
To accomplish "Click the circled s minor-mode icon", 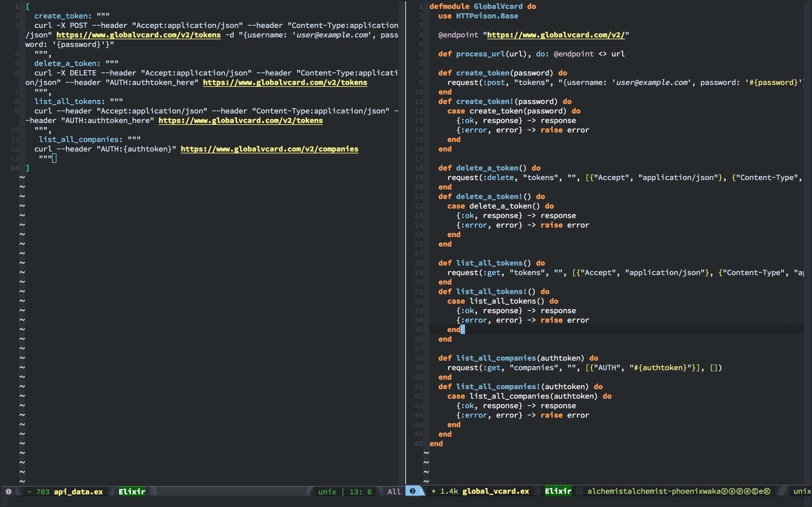I will [732, 491].
